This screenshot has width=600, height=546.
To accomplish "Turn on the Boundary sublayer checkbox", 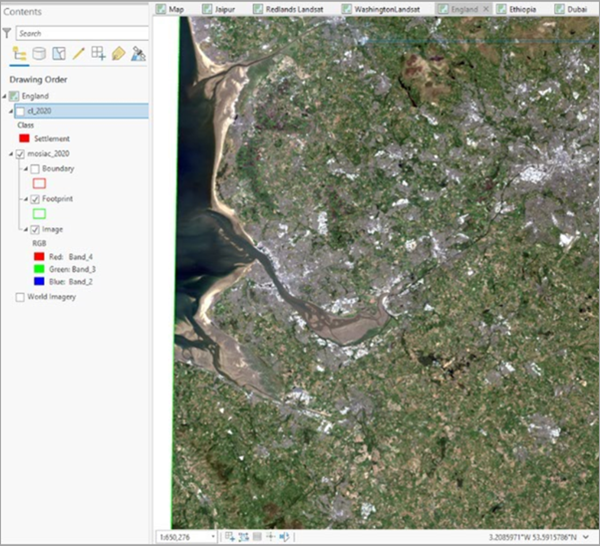I will coord(34,169).
